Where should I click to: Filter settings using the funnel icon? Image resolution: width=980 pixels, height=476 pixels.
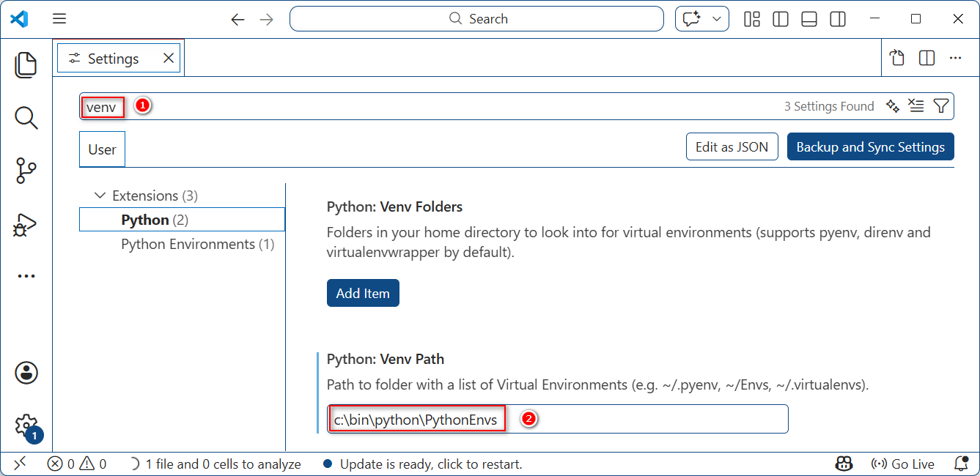pyautogui.click(x=942, y=105)
